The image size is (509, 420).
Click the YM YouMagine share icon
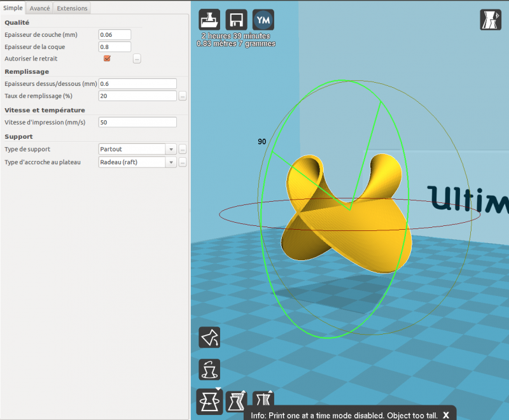tap(263, 20)
